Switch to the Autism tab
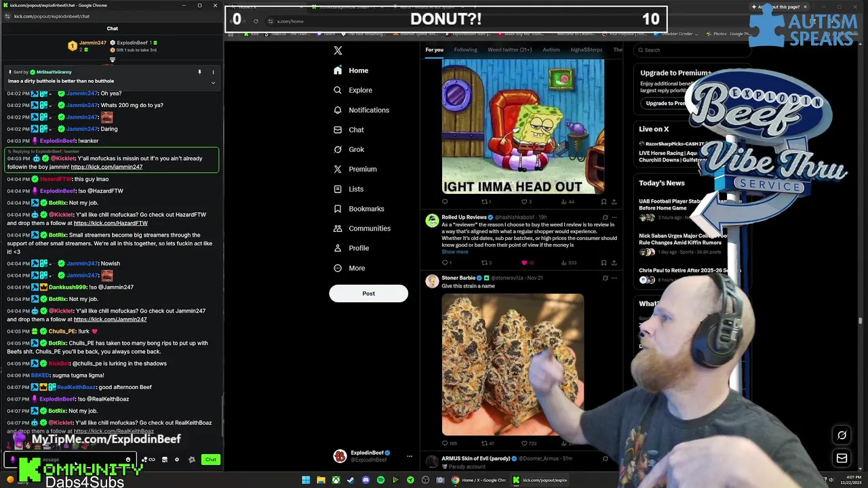868x488 pixels. (551, 49)
